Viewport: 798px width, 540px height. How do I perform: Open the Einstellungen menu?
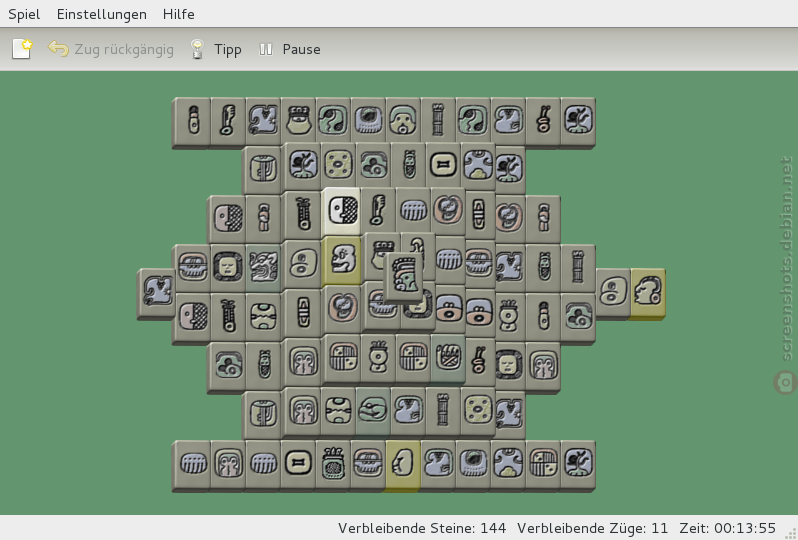101,14
